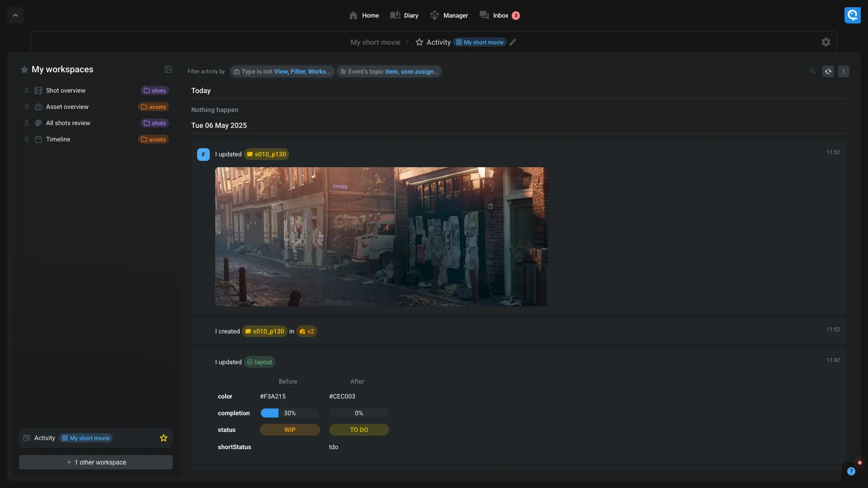Open the three-dot more options menu
The width and height of the screenshot is (868, 488).
pos(843,71)
